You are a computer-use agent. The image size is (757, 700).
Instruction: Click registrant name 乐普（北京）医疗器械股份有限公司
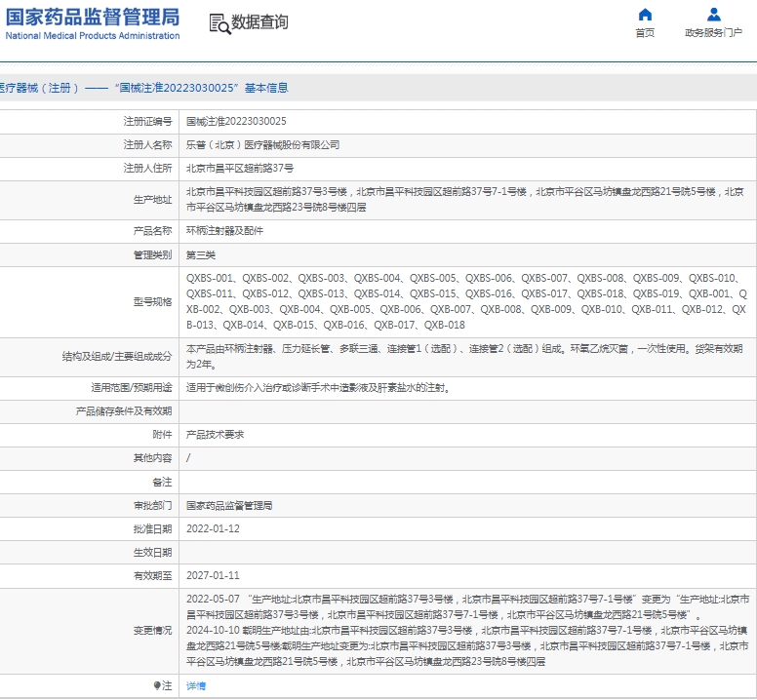pos(262,144)
